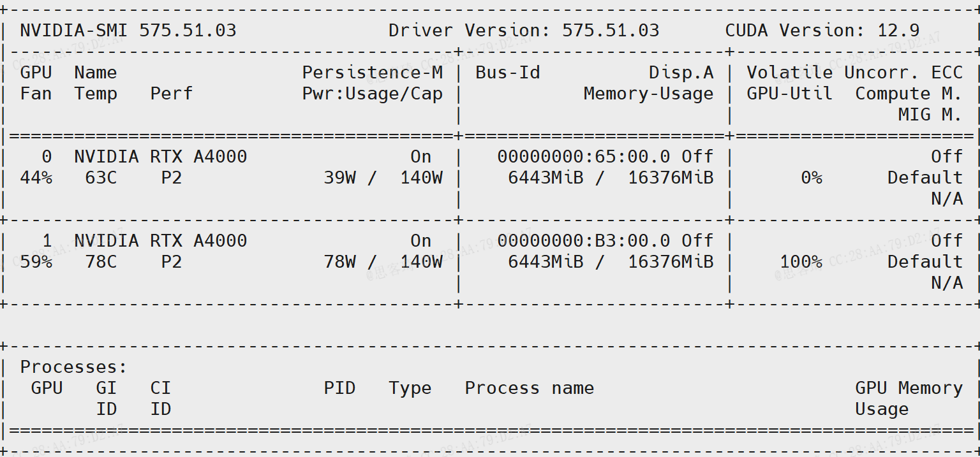Click bus ID "00000000:65:00.0"
The width and height of the screenshot is (980, 457).
[584, 157]
